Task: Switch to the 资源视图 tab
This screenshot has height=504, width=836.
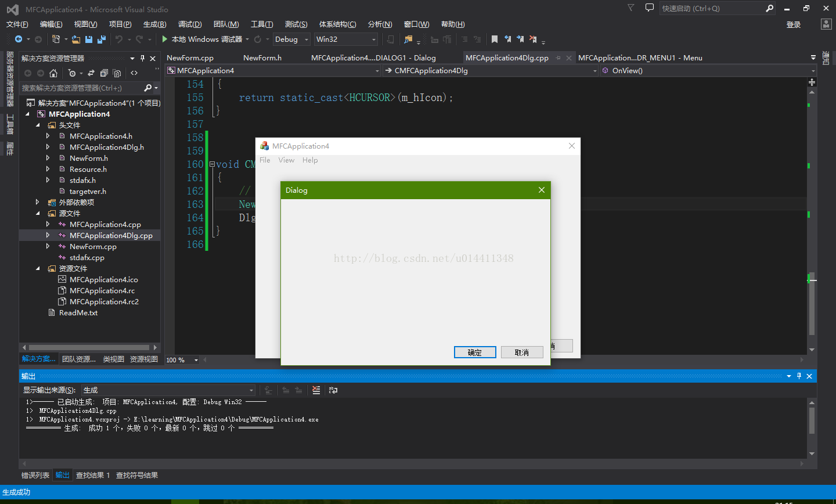Action: [144, 359]
